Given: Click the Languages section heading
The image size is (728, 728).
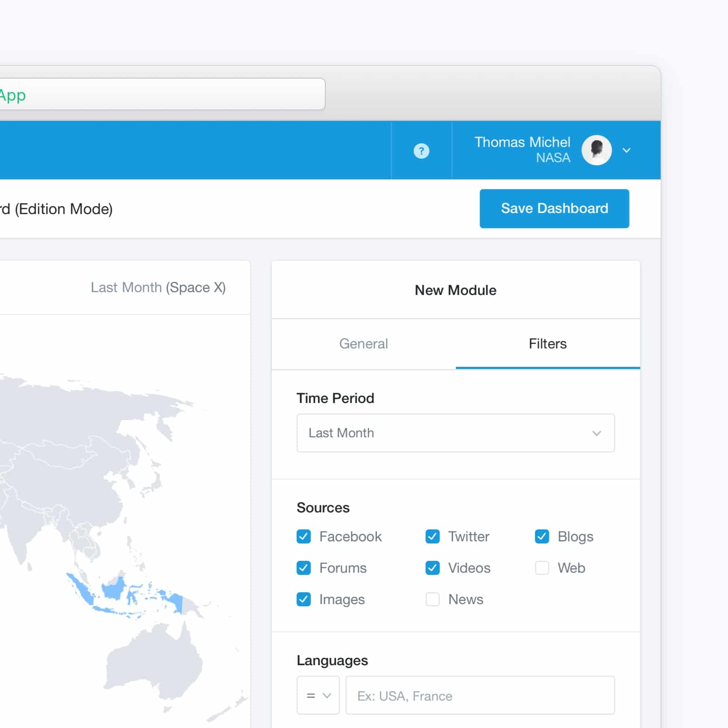Looking at the screenshot, I should click(x=332, y=661).
